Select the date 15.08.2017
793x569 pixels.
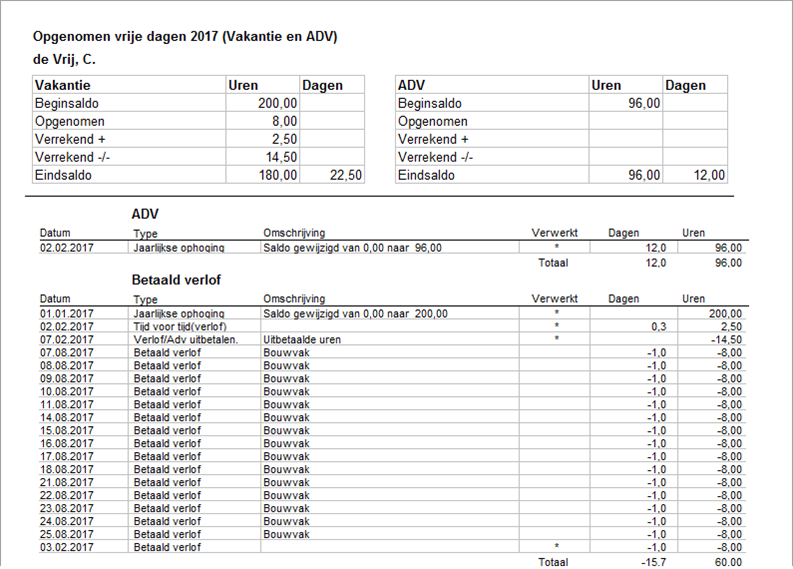coord(67,430)
